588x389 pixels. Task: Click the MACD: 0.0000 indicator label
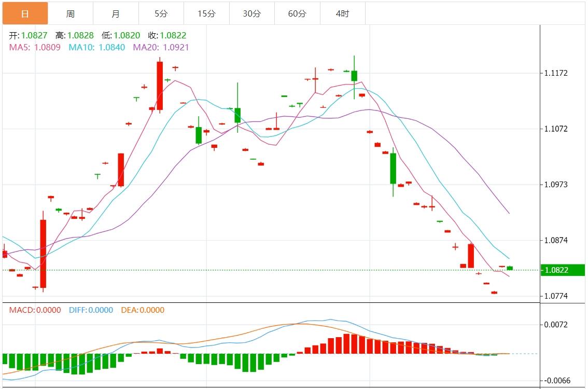click(35, 310)
